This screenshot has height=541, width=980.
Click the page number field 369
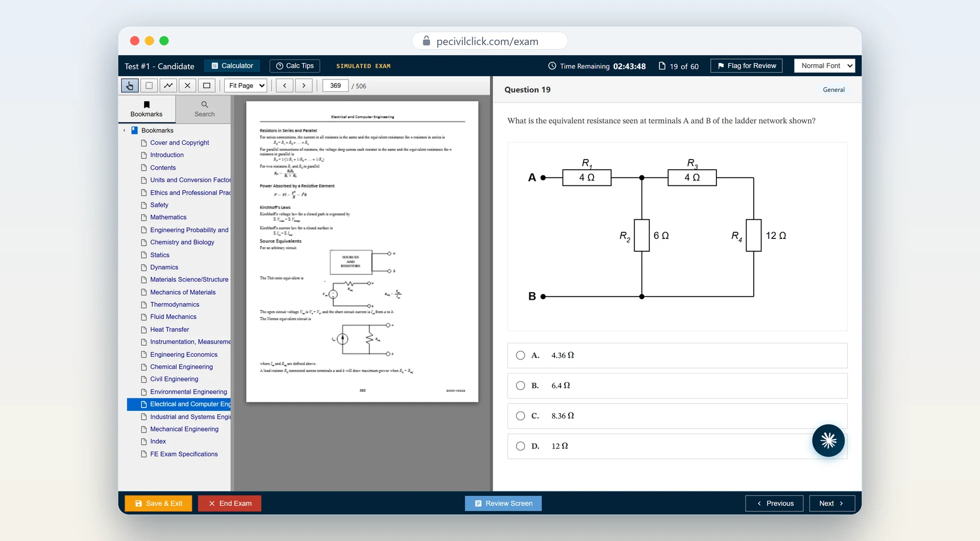pos(336,86)
